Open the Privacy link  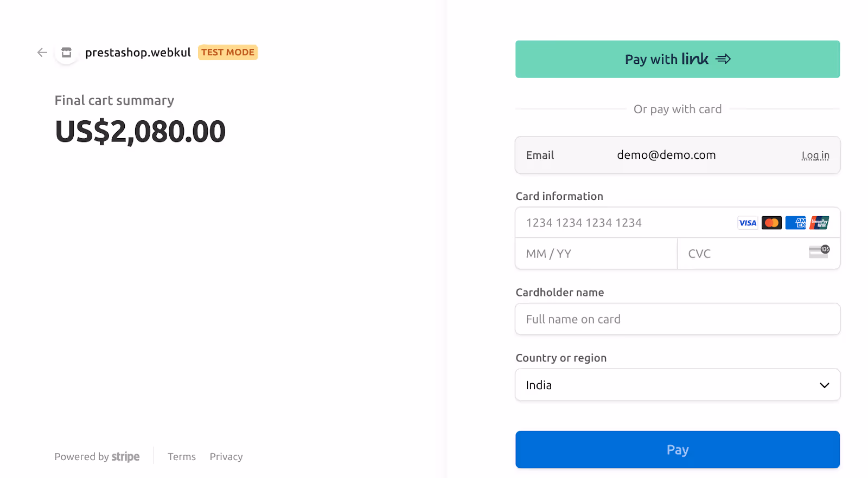(x=226, y=457)
